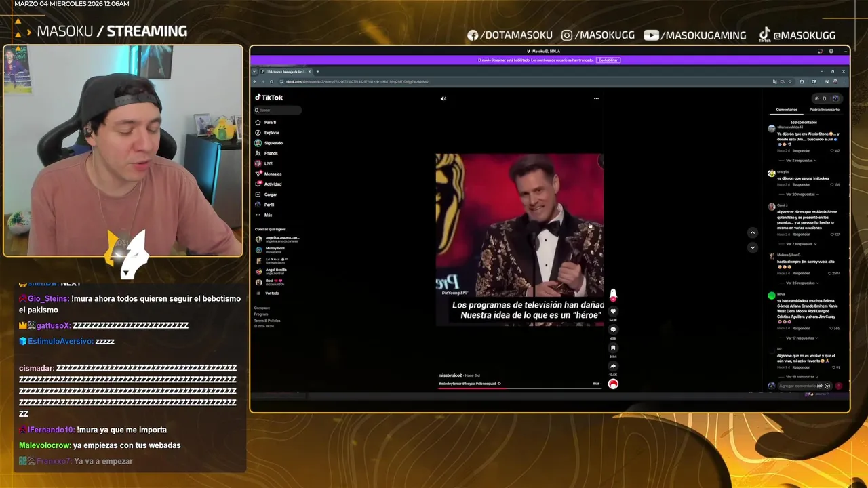868x488 pixels.
Task: Open the Siguiendo feed
Action: (x=269, y=143)
